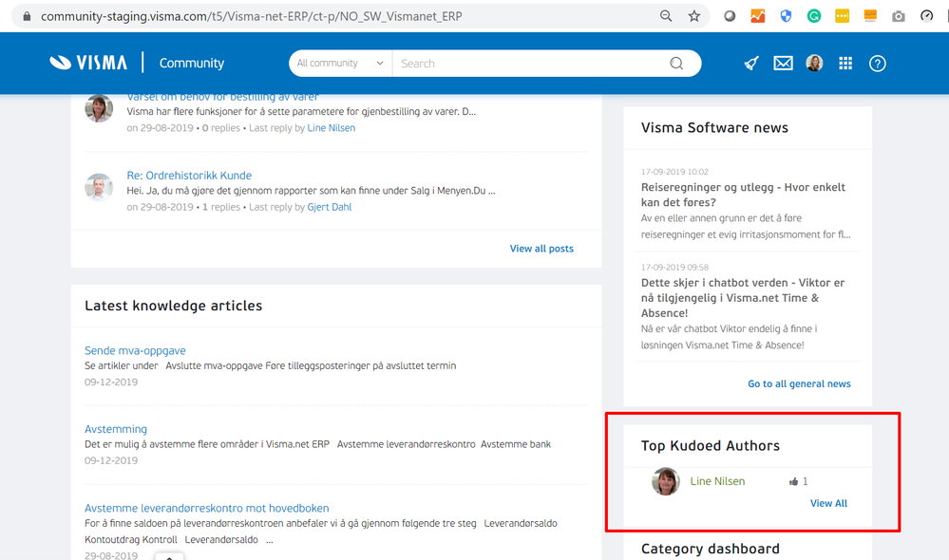
Task: Click Go to all general news
Action: click(x=799, y=384)
